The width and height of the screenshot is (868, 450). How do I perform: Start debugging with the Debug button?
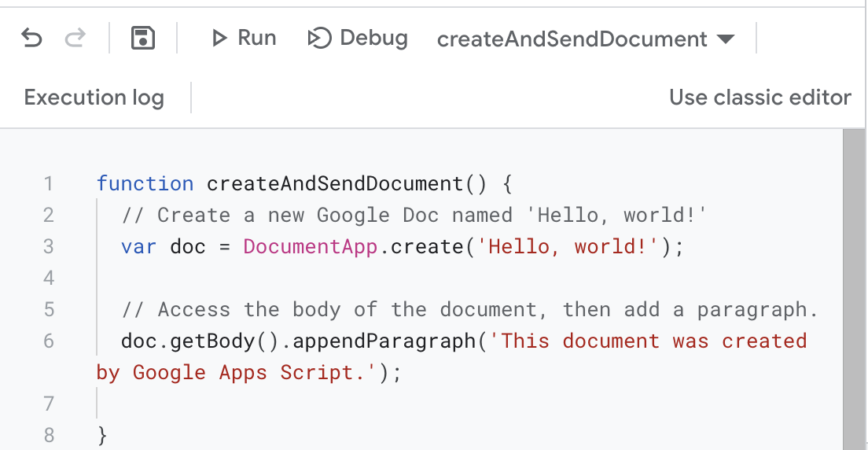(x=358, y=39)
